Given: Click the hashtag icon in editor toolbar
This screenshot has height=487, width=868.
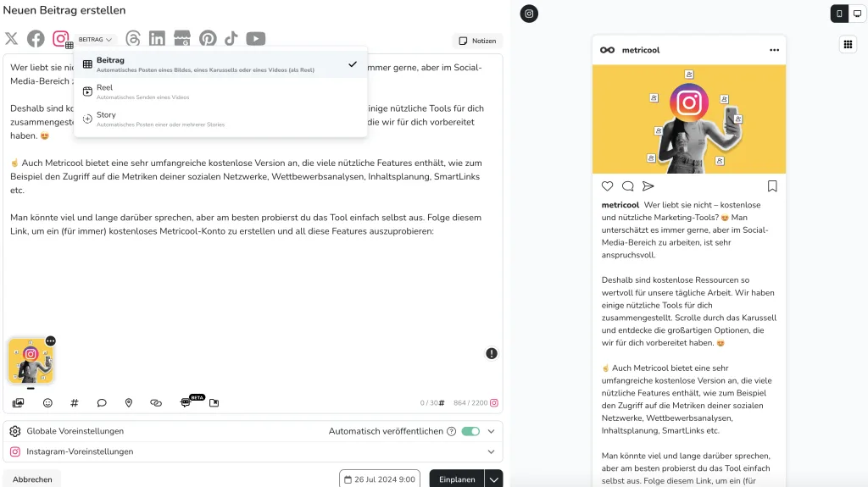Looking at the screenshot, I should (x=75, y=403).
